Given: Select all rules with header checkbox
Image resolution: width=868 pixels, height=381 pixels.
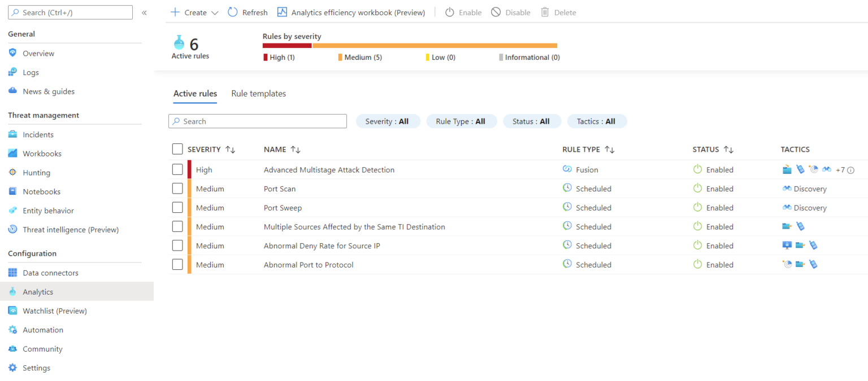Looking at the screenshot, I should (177, 149).
